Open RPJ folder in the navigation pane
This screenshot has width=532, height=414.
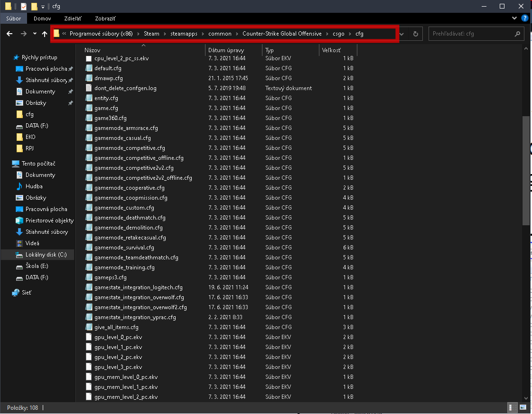pos(29,148)
